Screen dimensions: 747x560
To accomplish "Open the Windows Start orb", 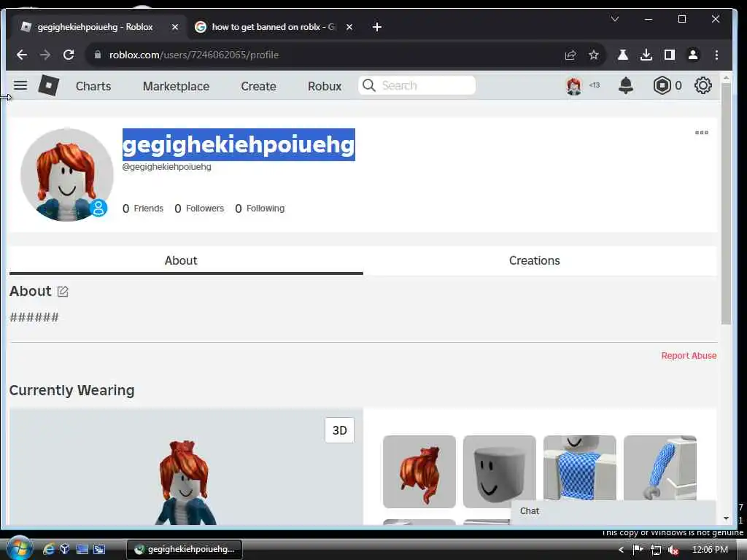I will [19, 548].
